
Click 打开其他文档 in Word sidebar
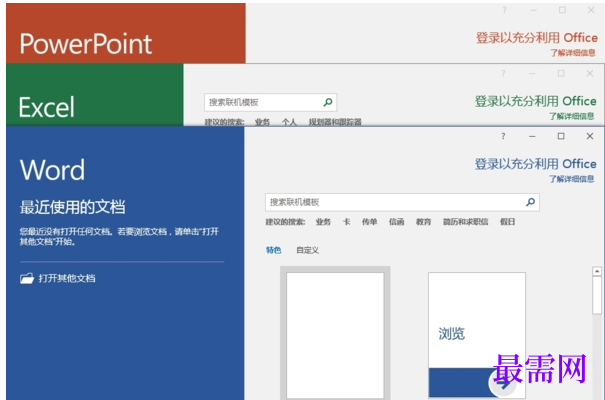(x=67, y=278)
